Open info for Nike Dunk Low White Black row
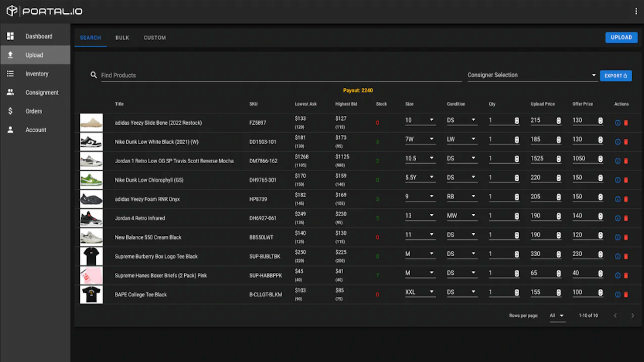Image resolution: width=644 pixels, height=362 pixels. 617,142
